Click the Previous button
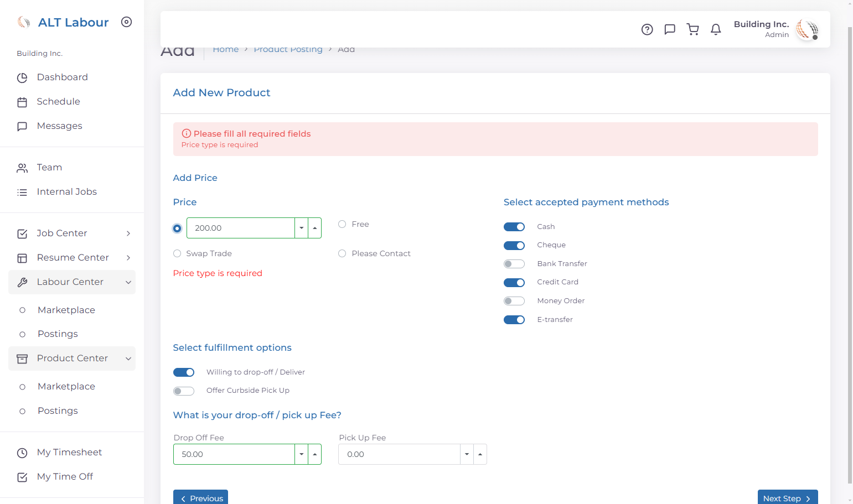Image resolution: width=853 pixels, height=504 pixels. pos(200,498)
